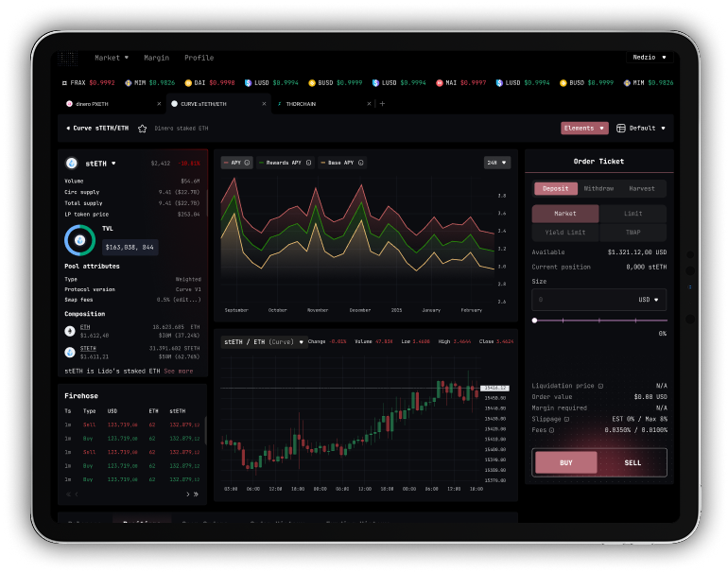Go back using arrow beside Curve sTETH/ETH

68,129
